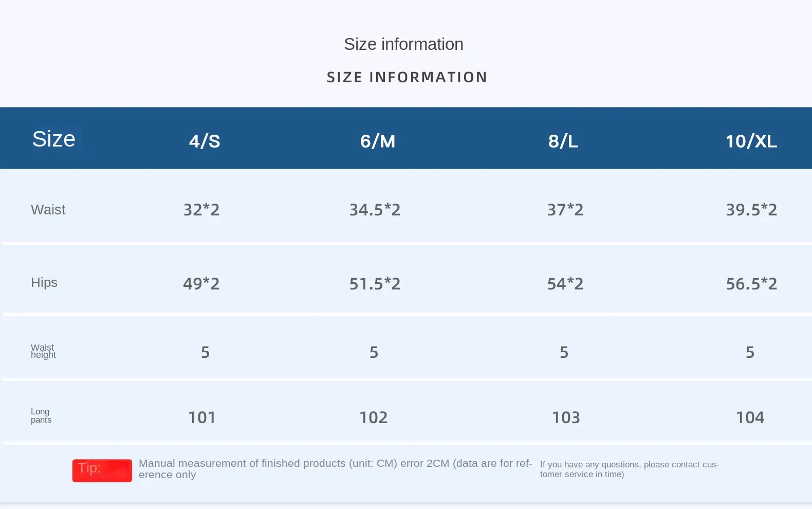Click the Waist row label
The image size is (812, 509).
coord(48,210)
